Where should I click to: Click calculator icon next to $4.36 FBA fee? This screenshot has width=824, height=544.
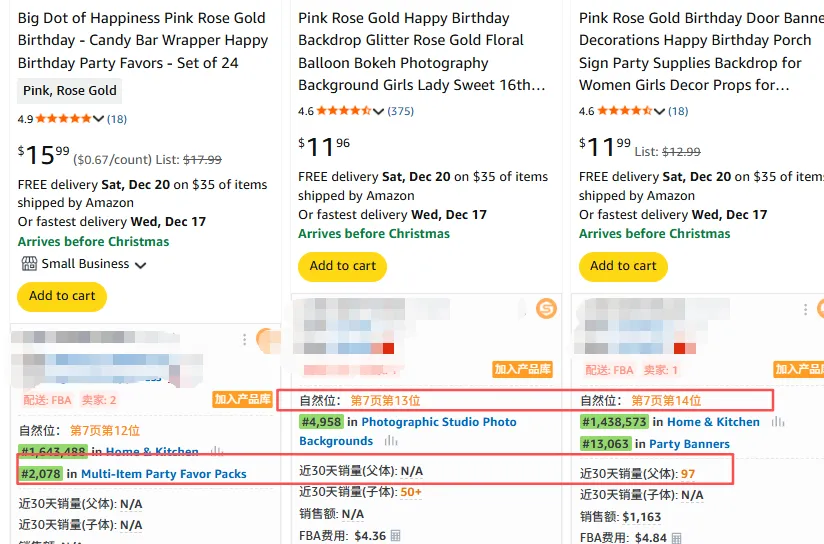396,536
